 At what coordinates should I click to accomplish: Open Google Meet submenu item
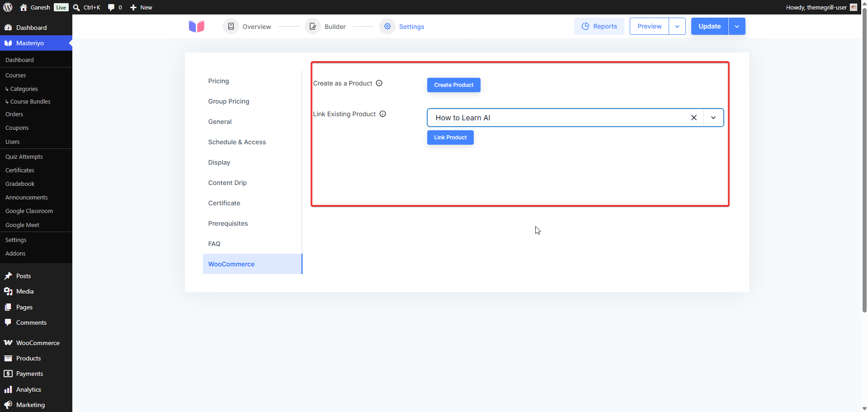(x=23, y=225)
